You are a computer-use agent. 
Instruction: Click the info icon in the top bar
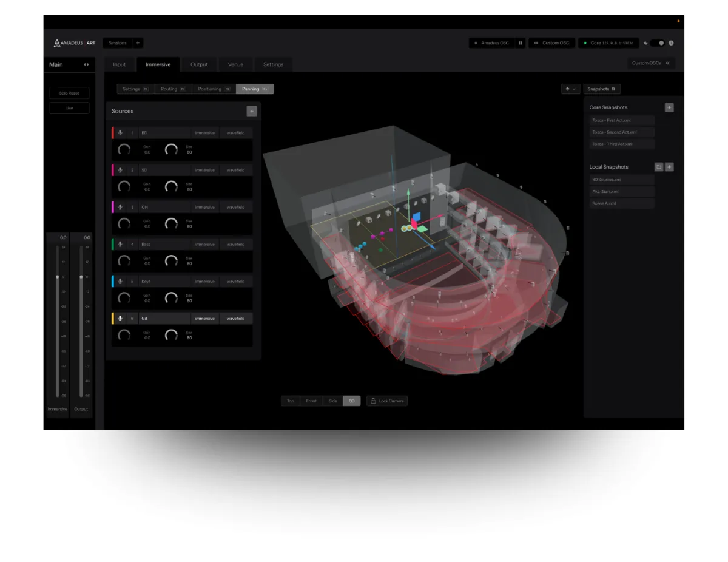pos(671,43)
